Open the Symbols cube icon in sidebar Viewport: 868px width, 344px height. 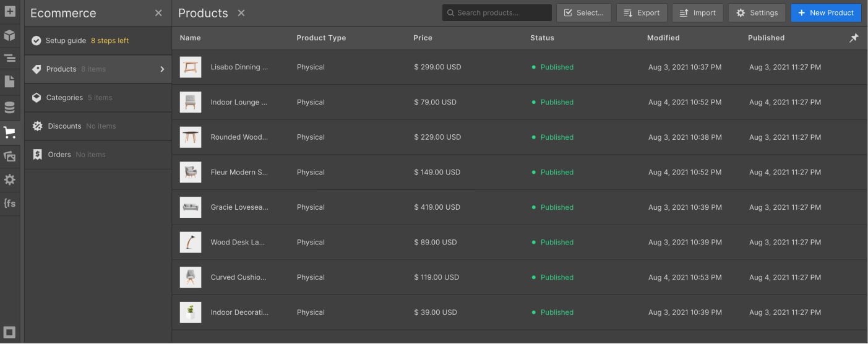pos(9,35)
